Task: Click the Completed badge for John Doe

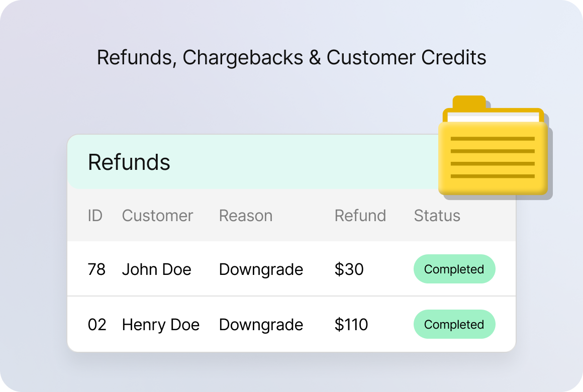Action: click(x=454, y=269)
